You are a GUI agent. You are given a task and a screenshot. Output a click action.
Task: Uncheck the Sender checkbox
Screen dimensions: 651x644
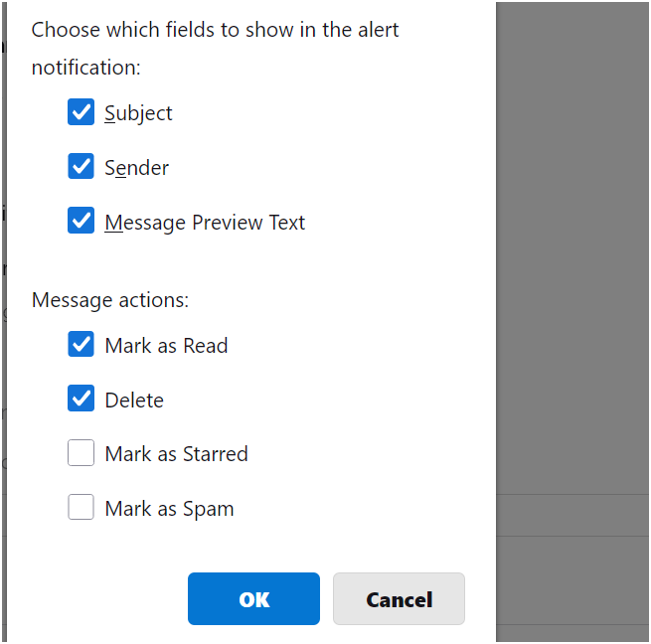[x=81, y=167]
